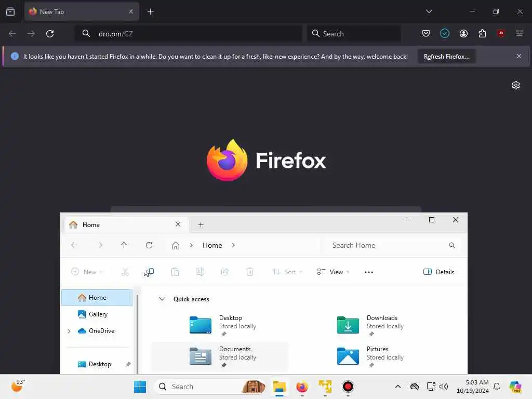The image size is (532, 399).
Task: Open Firefox View recent browsing icon
Action: [x=10, y=11]
